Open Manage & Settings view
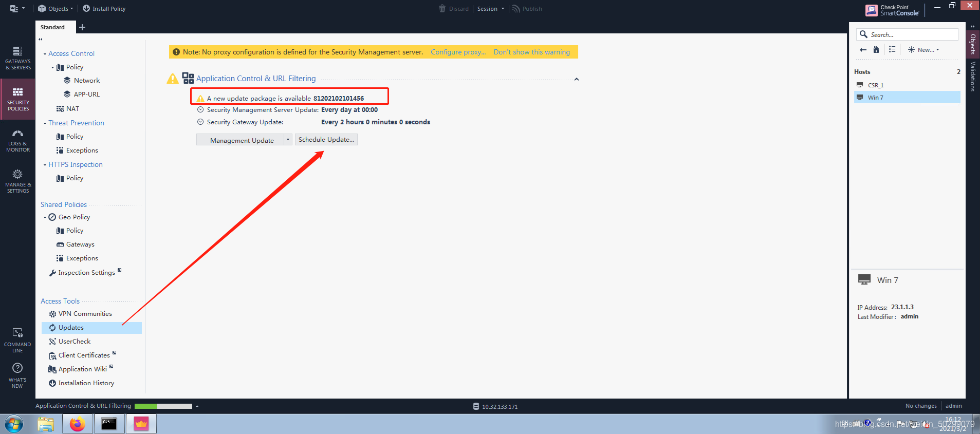The height and width of the screenshot is (434, 980). pos(18,181)
